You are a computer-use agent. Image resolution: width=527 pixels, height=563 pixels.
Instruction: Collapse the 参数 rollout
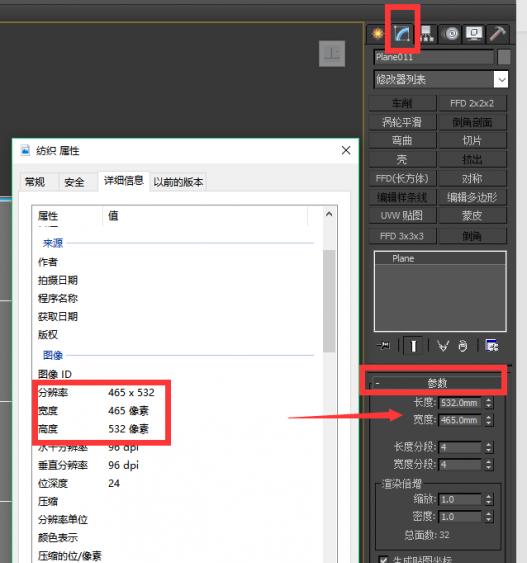(437, 383)
